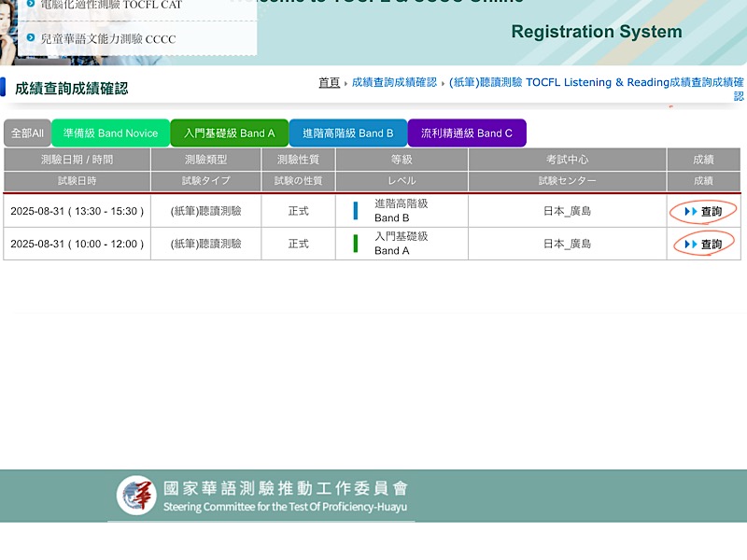
Task: Click the 測驗日期 / 時間 column header
Action: coord(77,160)
